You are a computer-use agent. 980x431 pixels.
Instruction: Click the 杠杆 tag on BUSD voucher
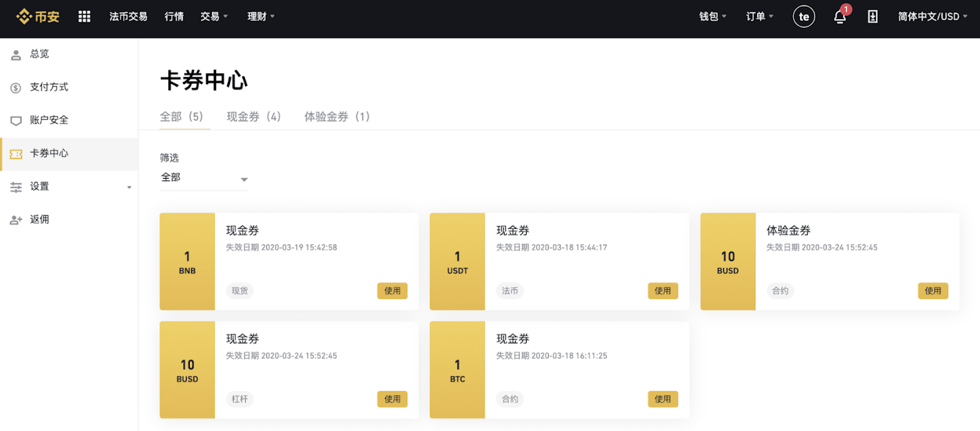click(x=239, y=399)
